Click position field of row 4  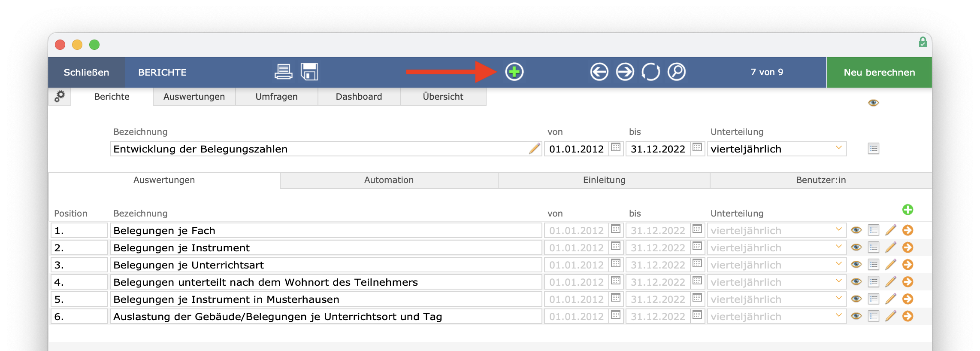(79, 282)
